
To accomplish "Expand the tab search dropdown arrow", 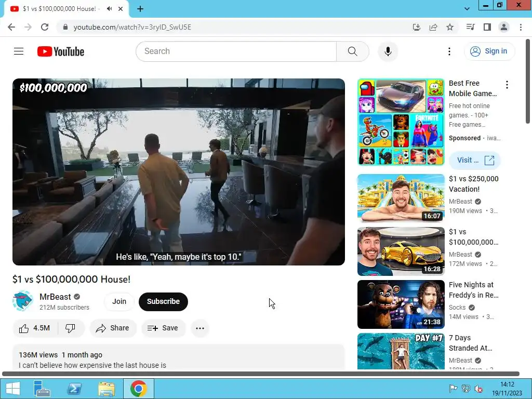I will coord(467,9).
